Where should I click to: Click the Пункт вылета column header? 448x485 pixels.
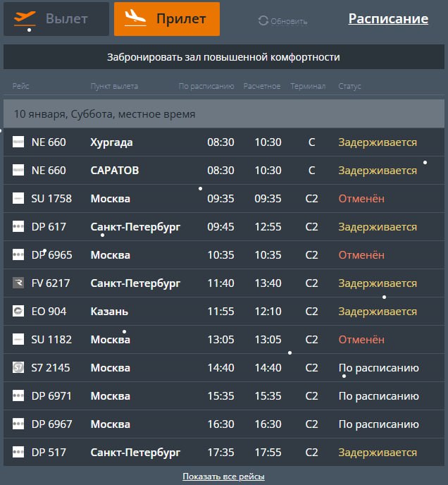tap(114, 87)
